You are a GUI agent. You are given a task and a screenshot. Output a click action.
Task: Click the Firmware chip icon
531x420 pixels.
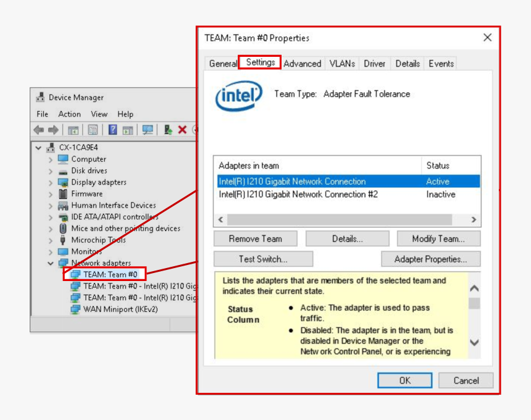click(x=63, y=194)
